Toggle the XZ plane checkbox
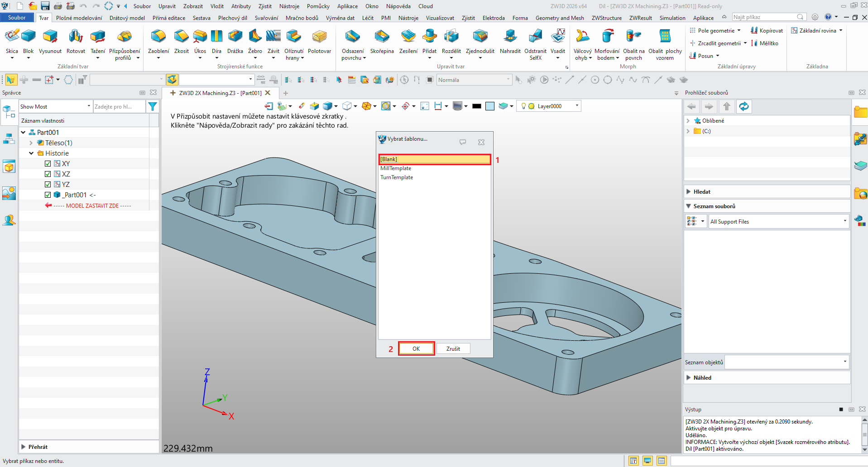868x467 pixels. pos(48,174)
